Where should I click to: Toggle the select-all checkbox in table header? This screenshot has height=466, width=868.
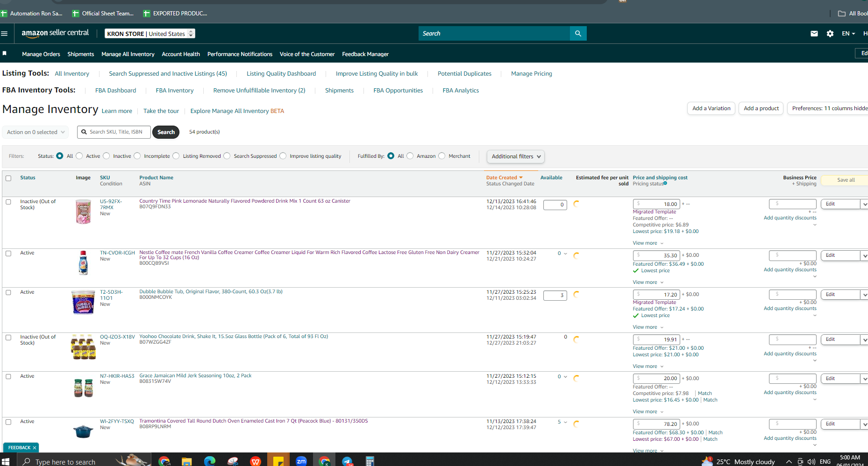[8, 178]
